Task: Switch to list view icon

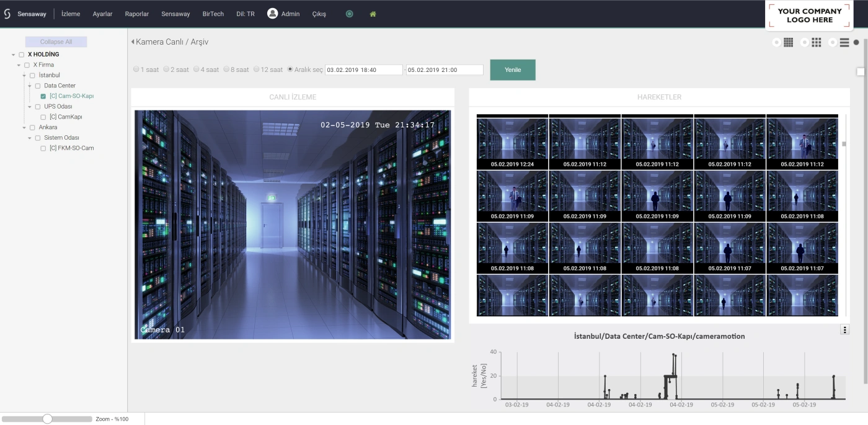Action: 844,43
